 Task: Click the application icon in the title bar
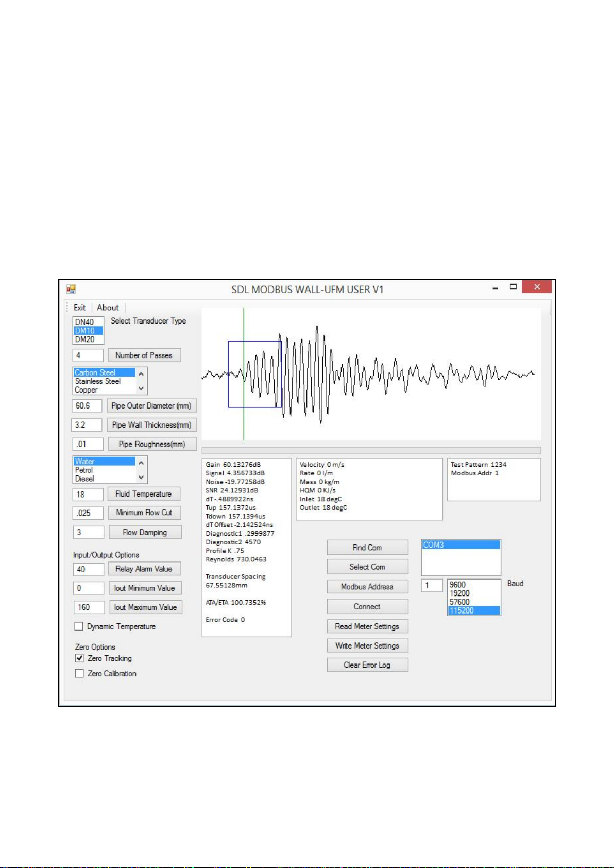point(71,289)
